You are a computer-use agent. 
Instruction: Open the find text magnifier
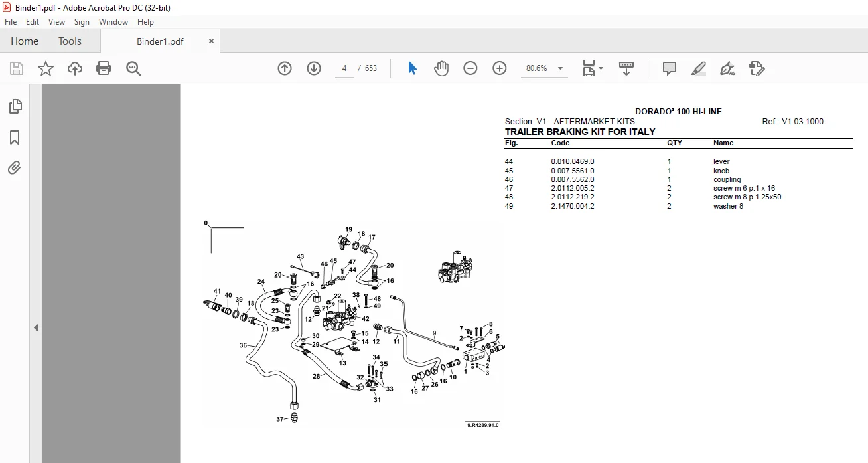(133, 68)
